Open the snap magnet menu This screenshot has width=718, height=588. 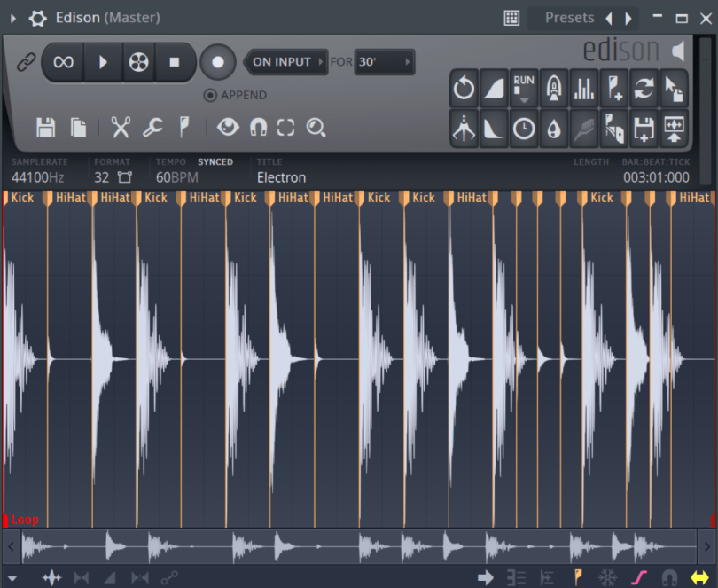coord(258,128)
